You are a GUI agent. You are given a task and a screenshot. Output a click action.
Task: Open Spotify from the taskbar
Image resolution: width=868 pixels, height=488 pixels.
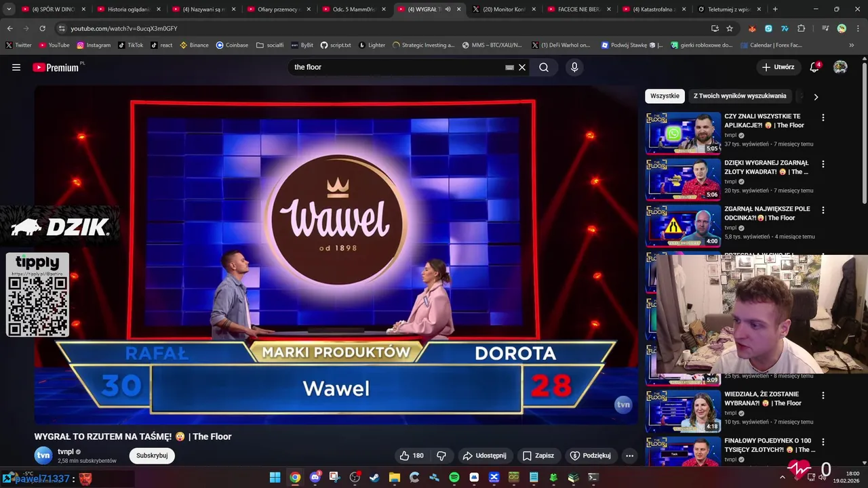point(454,477)
